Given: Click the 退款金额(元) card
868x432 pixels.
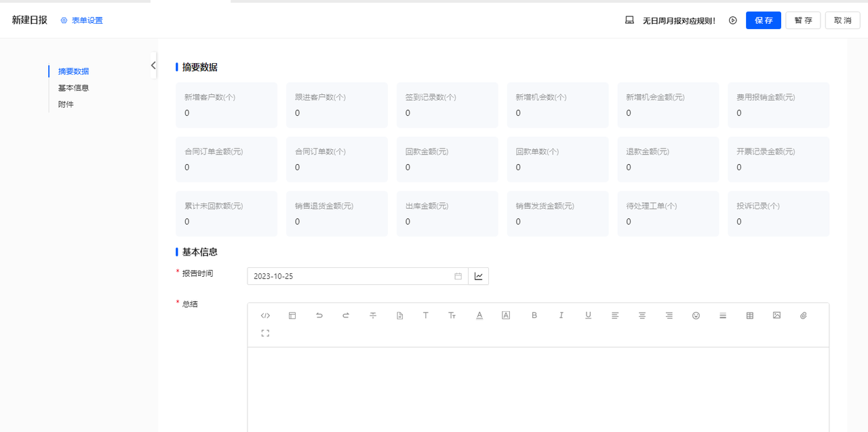Looking at the screenshot, I should [x=668, y=159].
